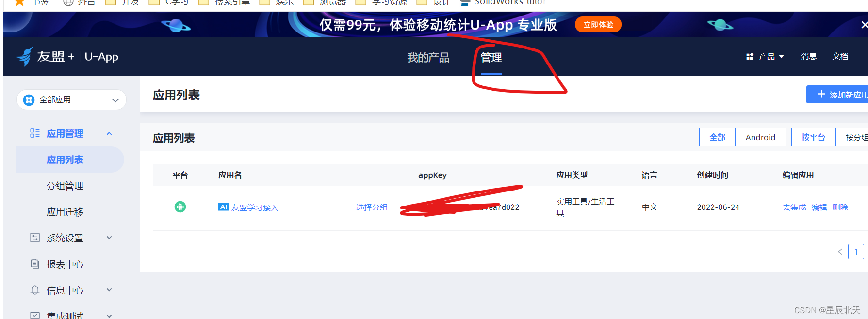Viewport: 868px width, 319px height.
Task: Expand the 信息中心 section
Action: 109,290
